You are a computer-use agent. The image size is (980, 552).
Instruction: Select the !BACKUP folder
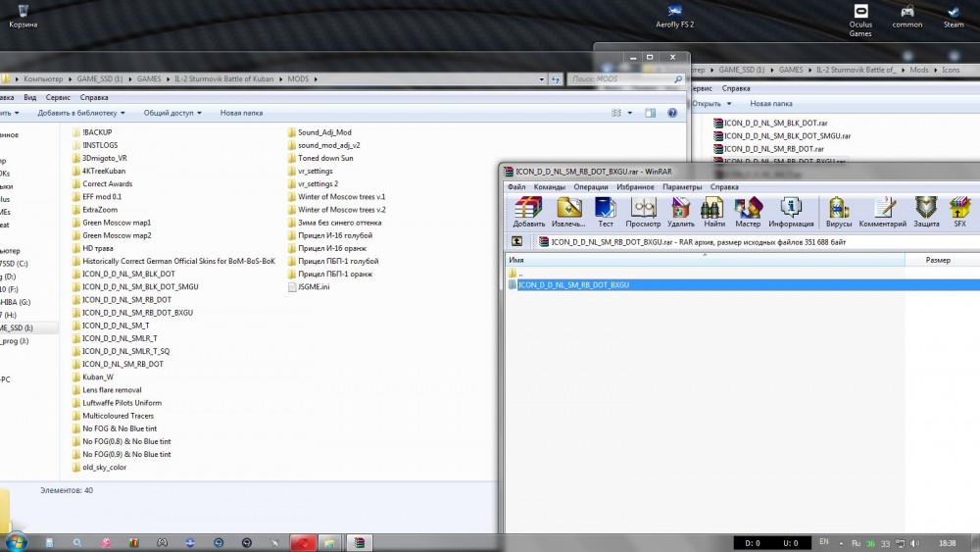[92, 132]
